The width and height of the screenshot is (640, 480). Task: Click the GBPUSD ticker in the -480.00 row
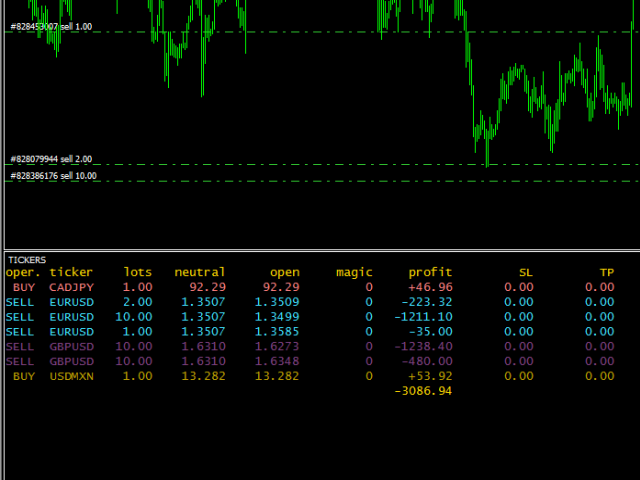71,362
